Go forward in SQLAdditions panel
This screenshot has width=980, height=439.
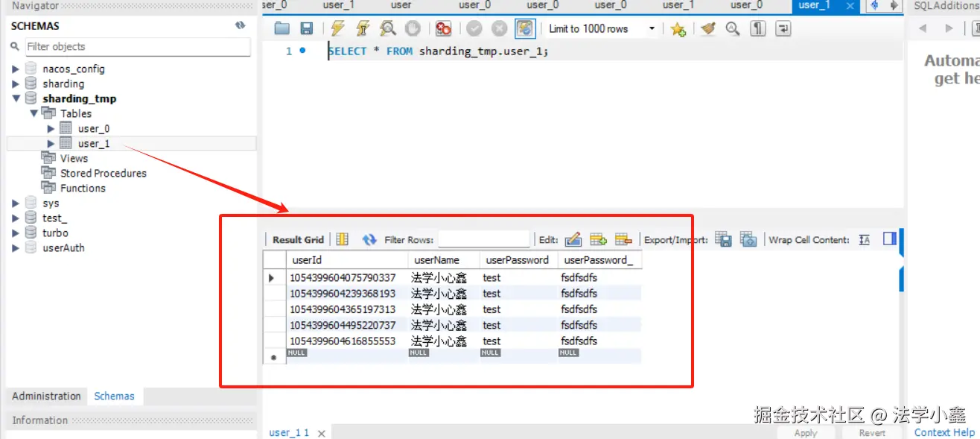[x=949, y=28]
